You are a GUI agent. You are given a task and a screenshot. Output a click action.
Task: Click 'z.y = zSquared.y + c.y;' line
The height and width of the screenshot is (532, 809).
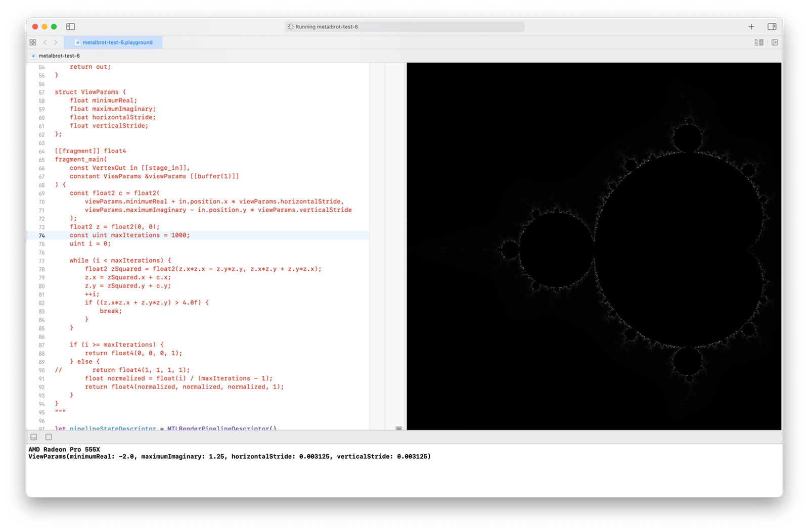[x=127, y=286]
